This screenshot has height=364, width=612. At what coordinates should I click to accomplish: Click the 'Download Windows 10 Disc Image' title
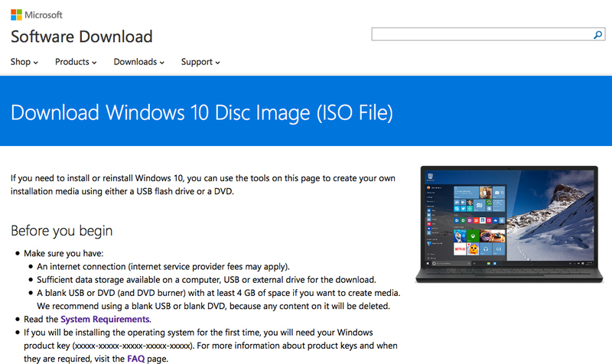[x=202, y=112]
